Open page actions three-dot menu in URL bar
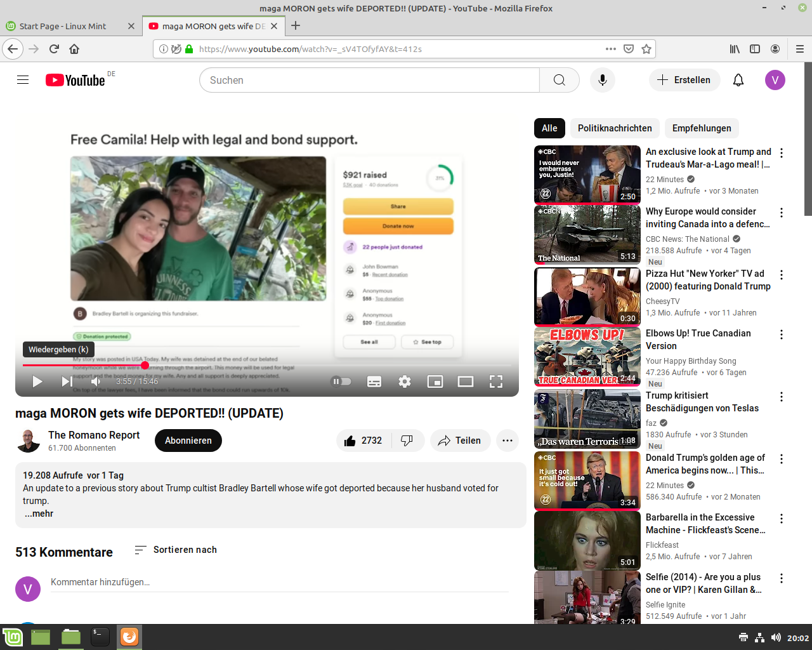Image resolution: width=812 pixels, height=650 pixels. click(x=611, y=49)
